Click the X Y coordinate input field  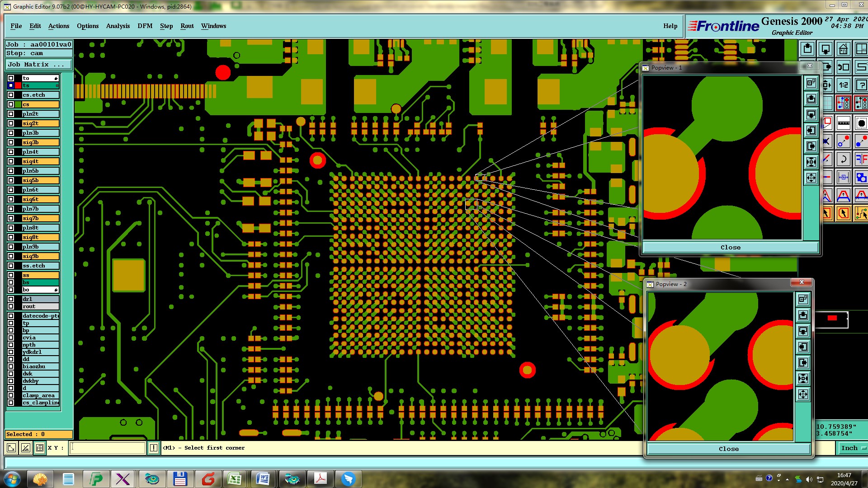pos(108,448)
